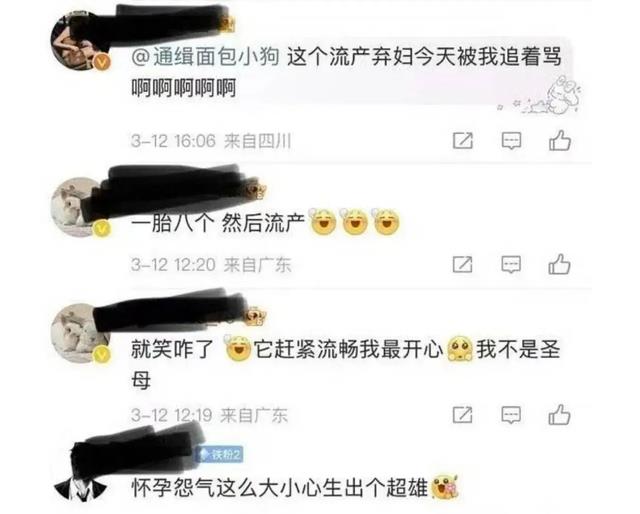Screen dimensions: 640x514
Task: Tap the 3-12 12:19 来自广东 timestamp
Action: (x=209, y=415)
